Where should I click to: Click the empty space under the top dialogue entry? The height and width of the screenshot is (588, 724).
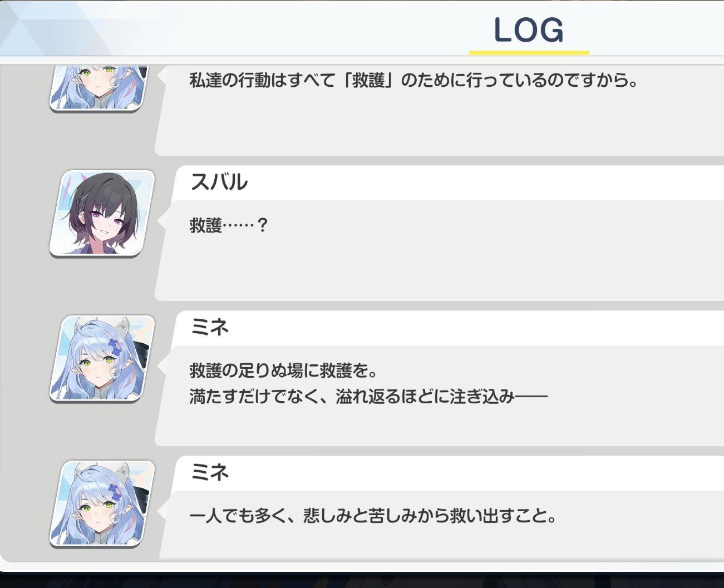tap(440, 125)
